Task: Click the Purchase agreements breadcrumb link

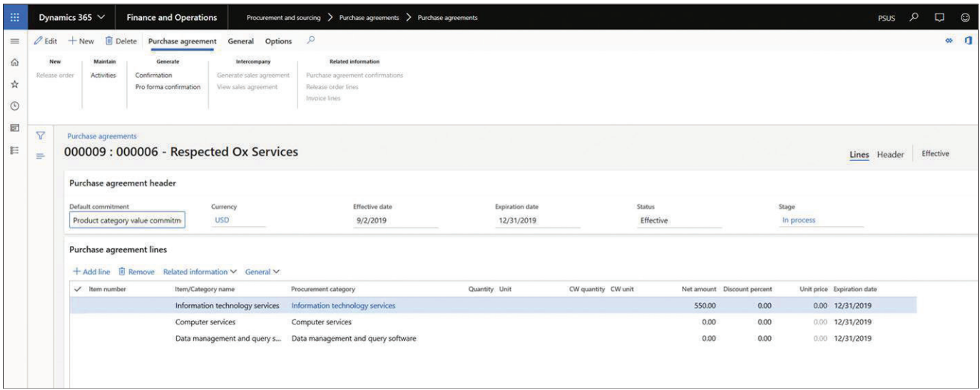Action: tap(101, 135)
